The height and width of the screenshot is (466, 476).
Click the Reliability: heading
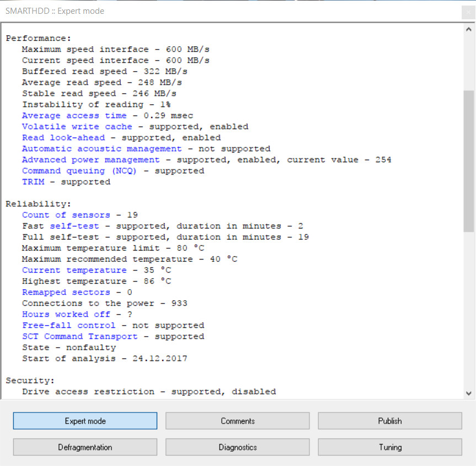click(38, 204)
